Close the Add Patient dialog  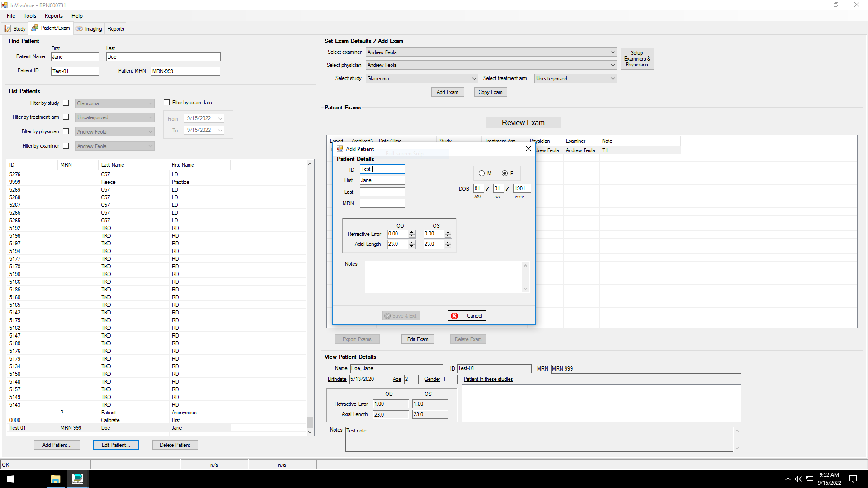coord(528,149)
